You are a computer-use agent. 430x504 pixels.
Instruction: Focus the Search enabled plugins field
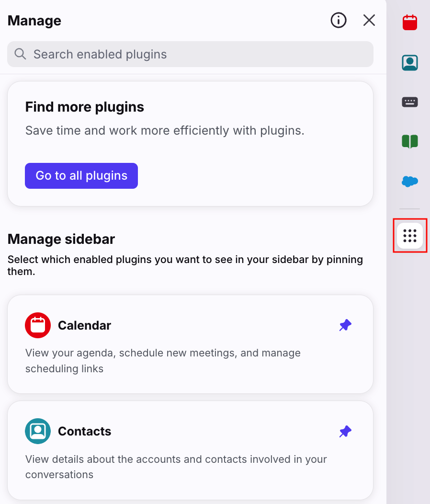coord(190,54)
